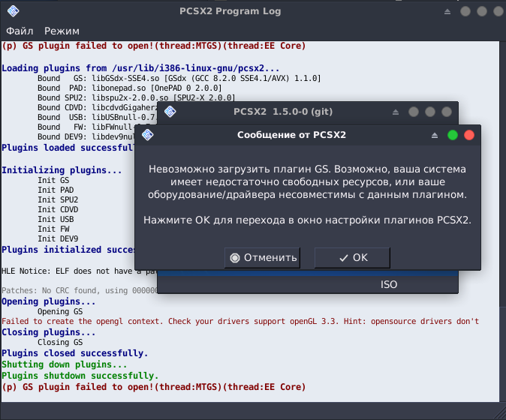Click the PCSX2 logo icon in the message dialog titlebar
The height and width of the screenshot is (420, 506).
coord(147,135)
